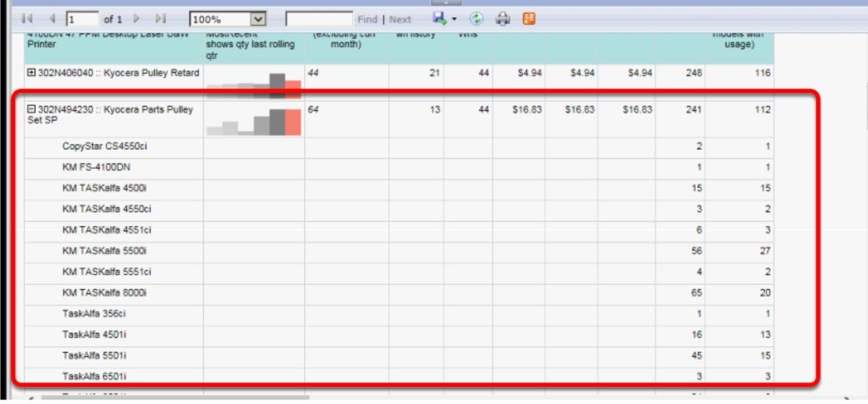
Task: Select TaskAlfa 356ci model name
Action: click(x=95, y=313)
